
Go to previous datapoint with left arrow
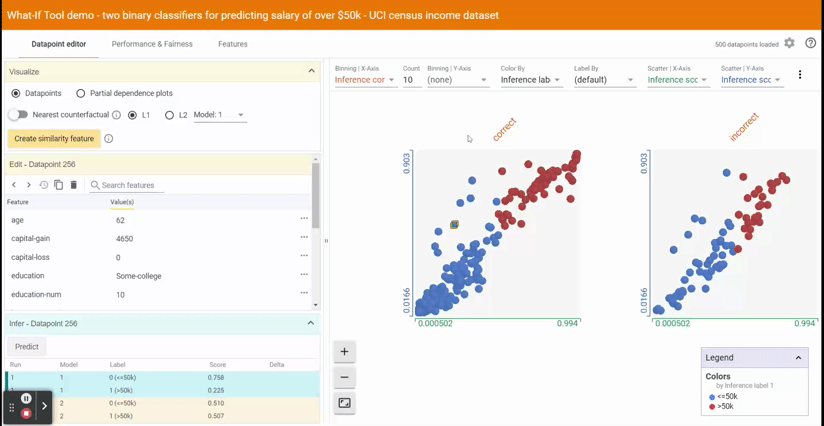[14, 185]
